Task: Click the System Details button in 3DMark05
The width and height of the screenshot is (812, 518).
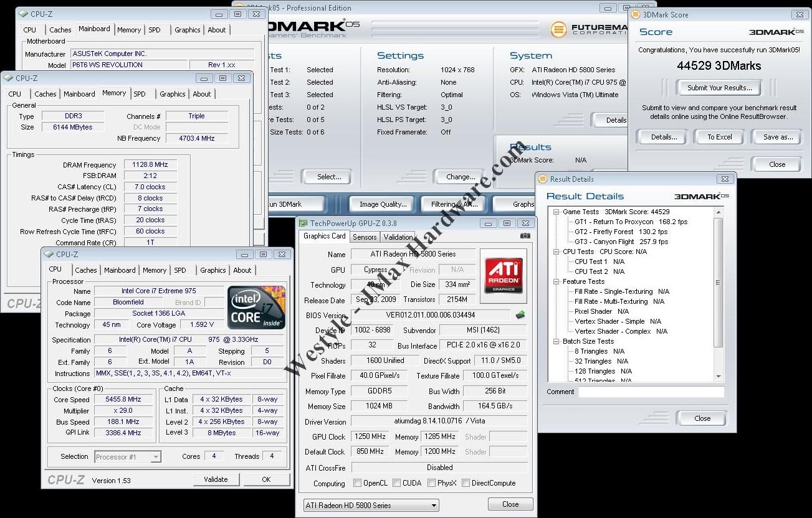Action: tap(609, 120)
